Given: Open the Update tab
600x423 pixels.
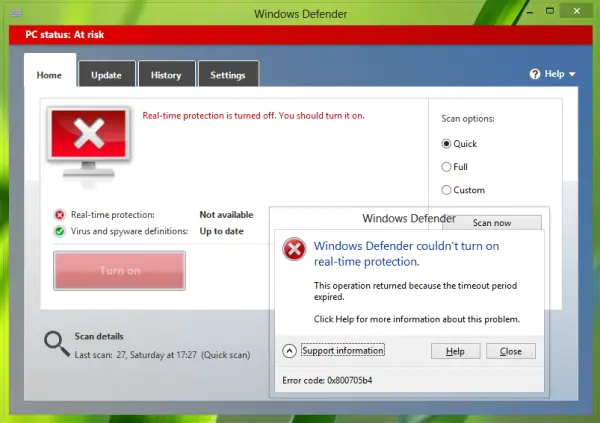Looking at the screenshot, I should coord(106,75).
